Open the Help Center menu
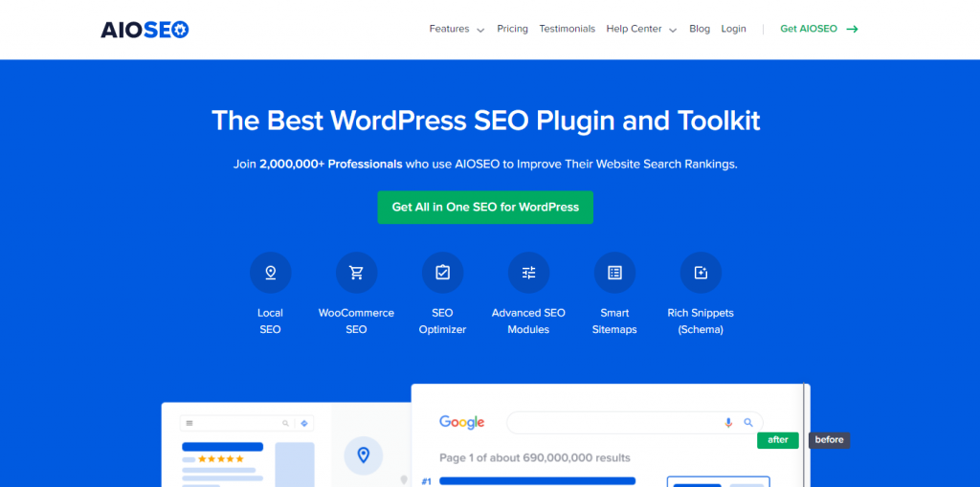 coord(634,29)
